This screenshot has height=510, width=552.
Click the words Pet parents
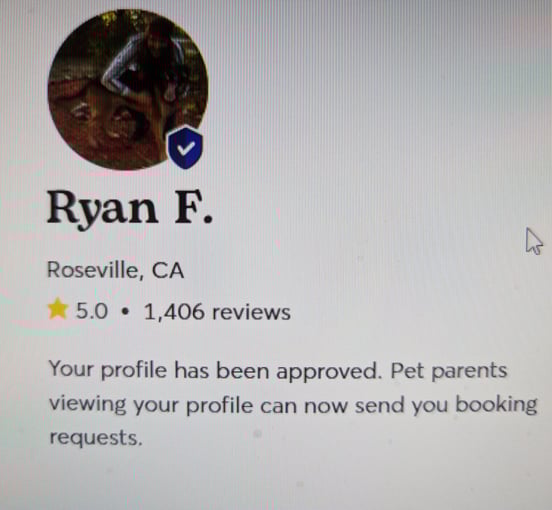coord(449,370)
